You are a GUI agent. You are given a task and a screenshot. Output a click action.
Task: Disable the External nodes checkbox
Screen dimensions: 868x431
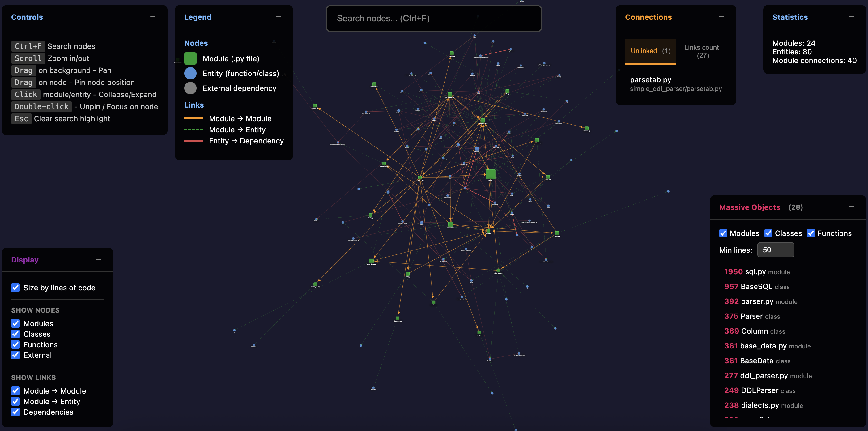[15, 355]
